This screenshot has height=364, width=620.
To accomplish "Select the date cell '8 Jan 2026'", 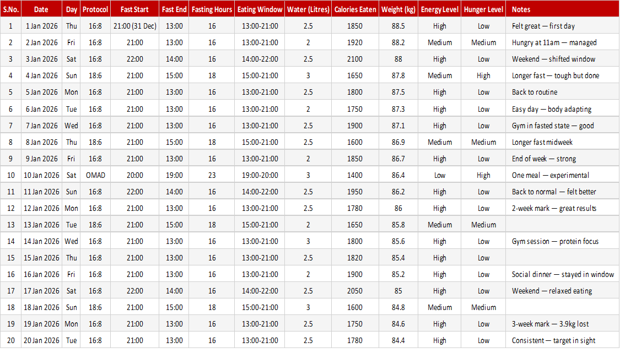I will coord(41,143).
